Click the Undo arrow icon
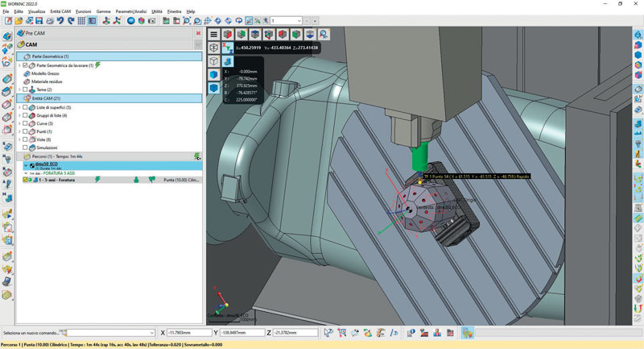This screenshot has height=349, width=644. pos(60,21)
